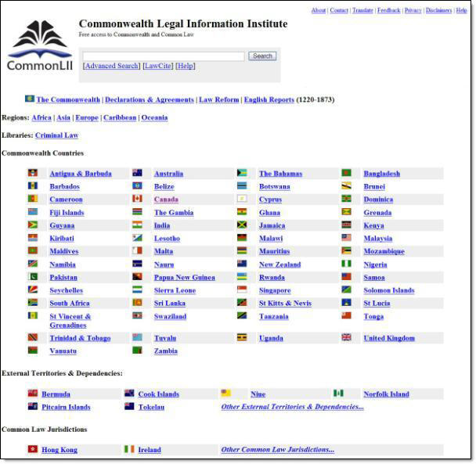Open the Cook Islands link
Viewport: 476px width, 464px height.
tap(158, 394)
